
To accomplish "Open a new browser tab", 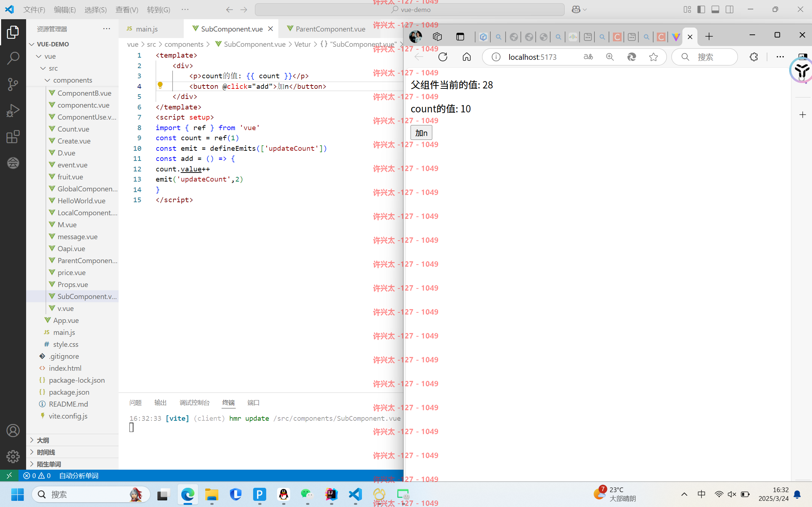I will pyautogui.click(x=709, y=36).
